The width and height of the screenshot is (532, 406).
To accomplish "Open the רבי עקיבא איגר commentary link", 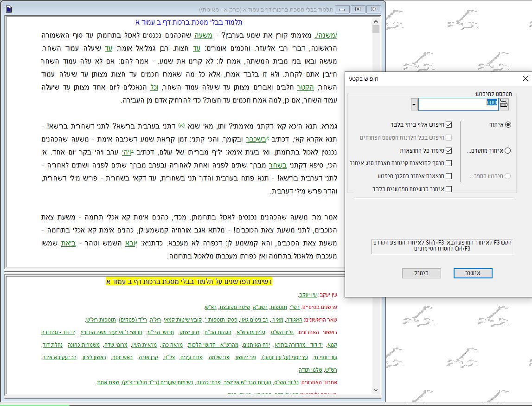I will (59, 357).
